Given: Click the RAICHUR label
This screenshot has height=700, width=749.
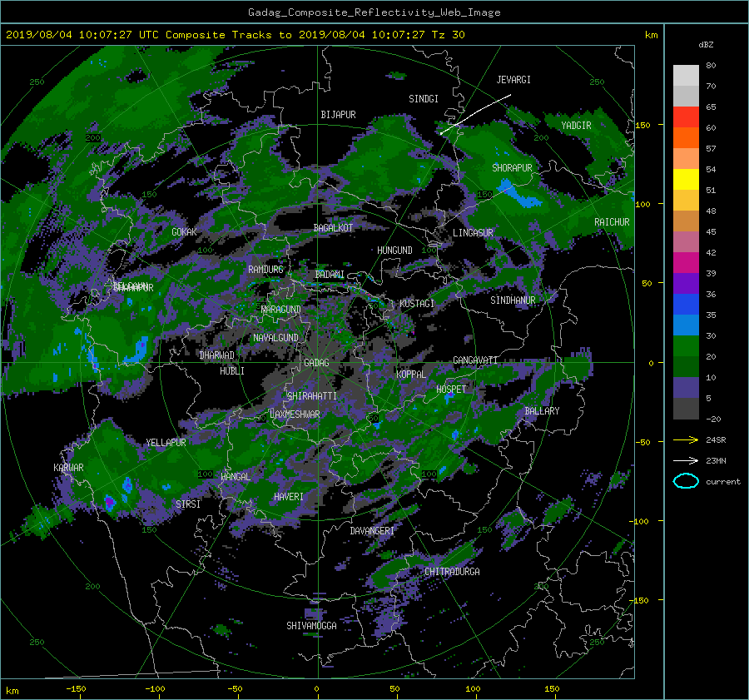Looking at the screenshot, I should [x=612, y=222].
